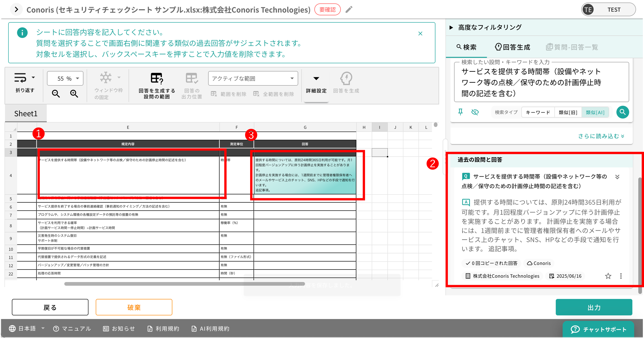Switch to the 回答生成 tab

(512, 47)
